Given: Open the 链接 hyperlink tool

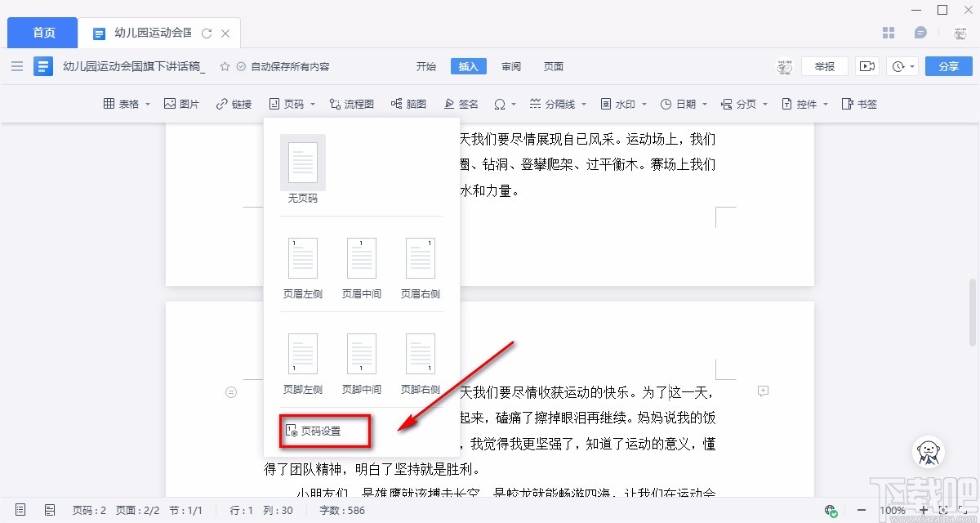Looking at the screenshot, I should click(x=234, y=104).
